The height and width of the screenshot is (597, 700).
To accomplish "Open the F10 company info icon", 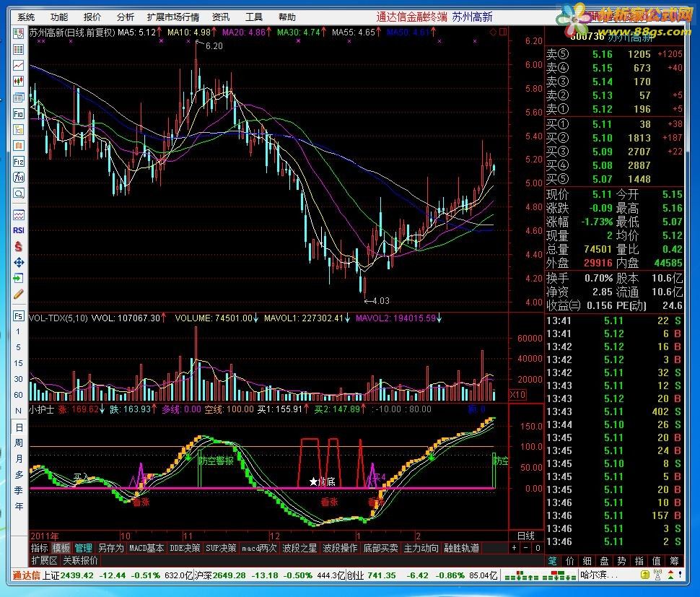I will tap(18, 114).
